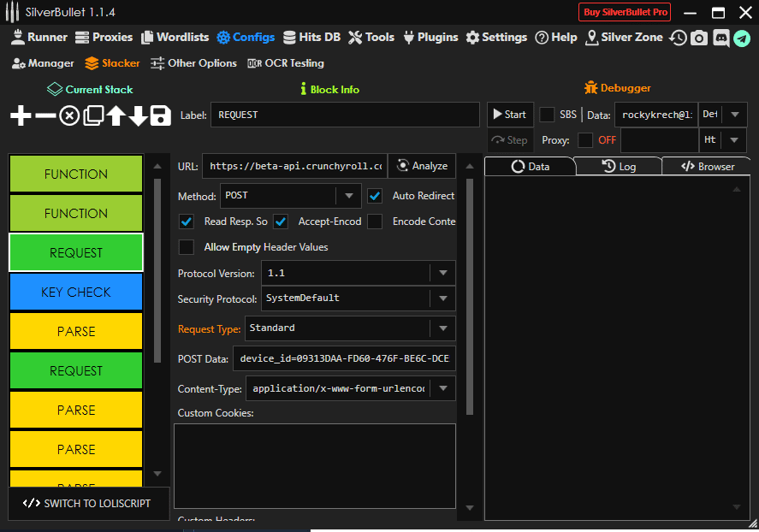The width and height of the screenshot is (759, 532).
Task: Select the first PARSE block
Action: tap(76, 331)
